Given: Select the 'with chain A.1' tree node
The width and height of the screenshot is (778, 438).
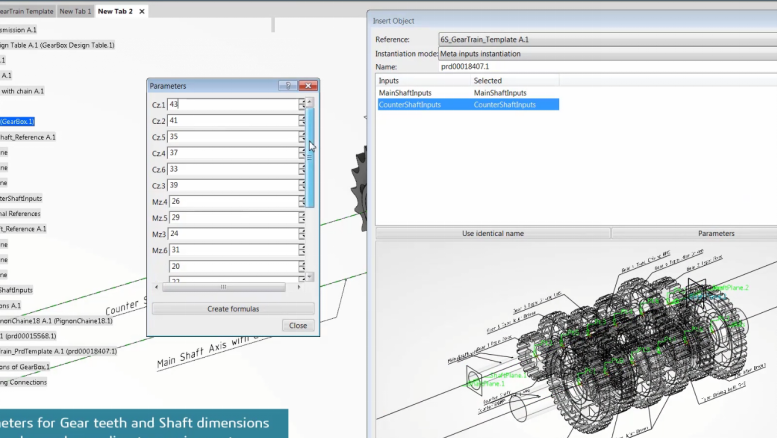Looking at the screenshot, I should pos(22,91).
